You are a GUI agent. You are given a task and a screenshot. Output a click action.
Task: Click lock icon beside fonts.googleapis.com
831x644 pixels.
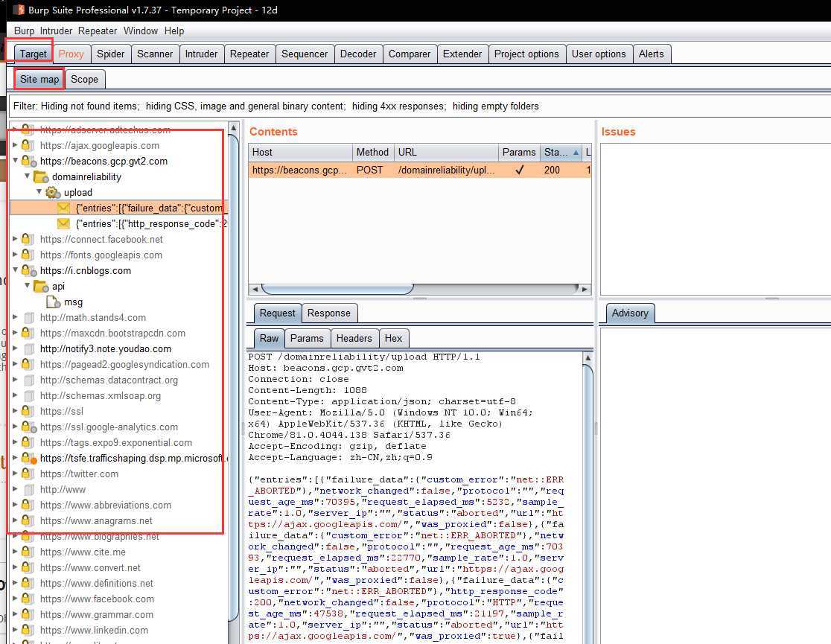click(28, 255)
